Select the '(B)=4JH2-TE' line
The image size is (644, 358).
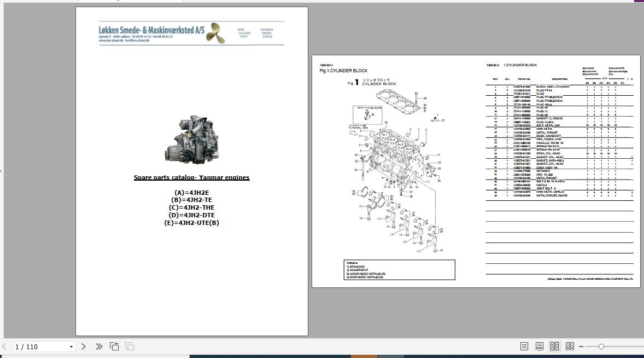(191, 200)
